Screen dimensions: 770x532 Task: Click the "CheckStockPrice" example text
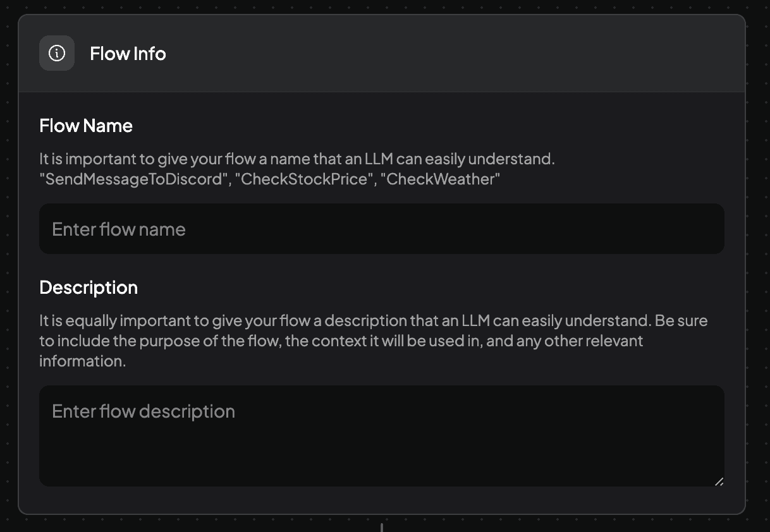pyautogui.click(x=303, y=179)
